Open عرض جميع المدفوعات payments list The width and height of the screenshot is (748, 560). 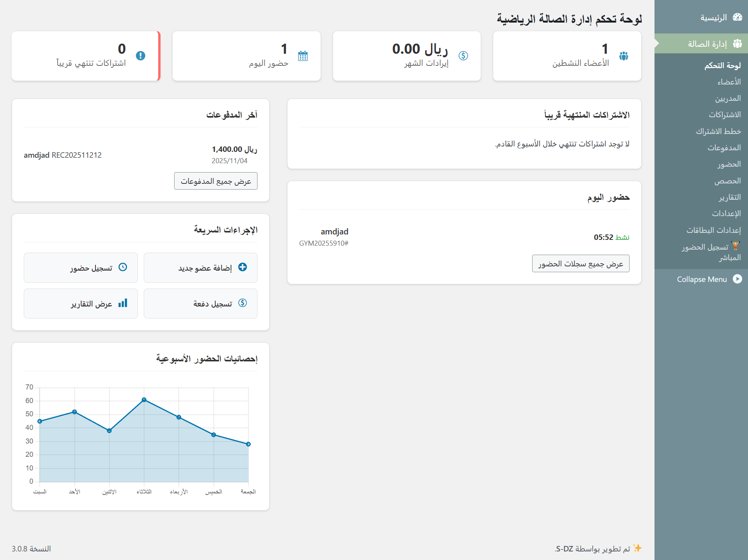click(216, 181)
